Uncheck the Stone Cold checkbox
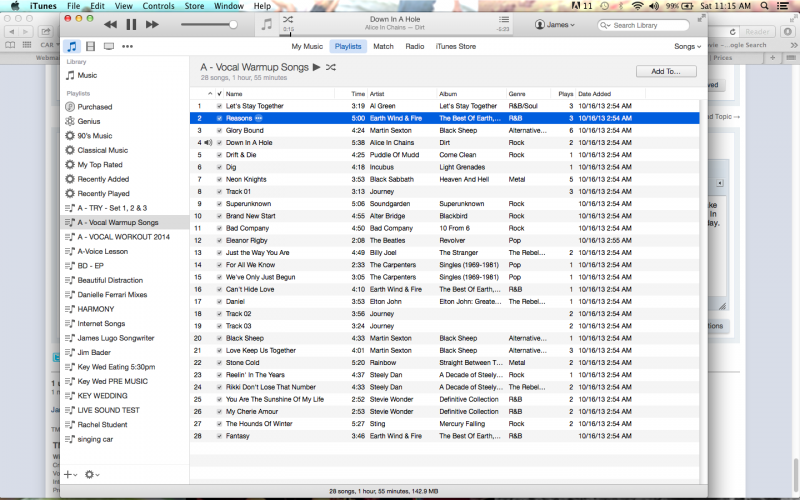Image resolution: width=800 pixels, height=500 pixels. [x=219, y=363]
